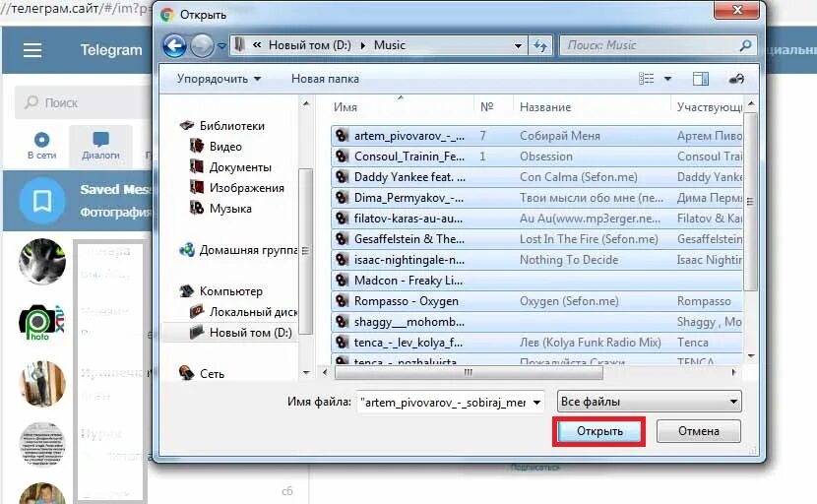This screenshot has height=504, width=817.
Task: Select Библиотеки in the navigation tree
Action: point(221,126)
